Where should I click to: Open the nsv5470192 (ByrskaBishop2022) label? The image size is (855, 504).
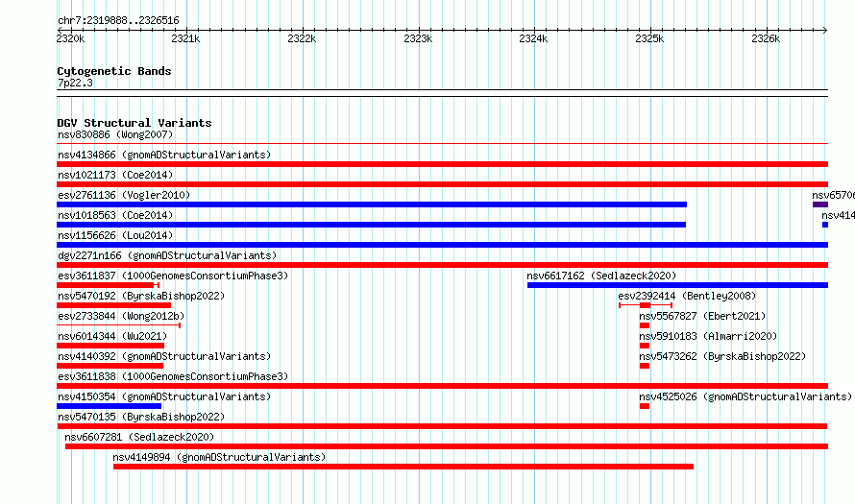141,296
